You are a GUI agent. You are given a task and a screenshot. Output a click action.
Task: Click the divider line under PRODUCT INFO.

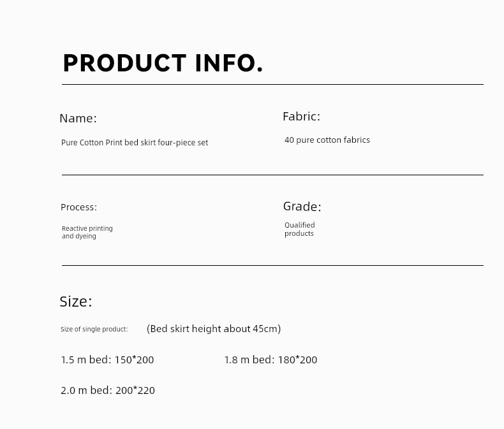point(272,84)
